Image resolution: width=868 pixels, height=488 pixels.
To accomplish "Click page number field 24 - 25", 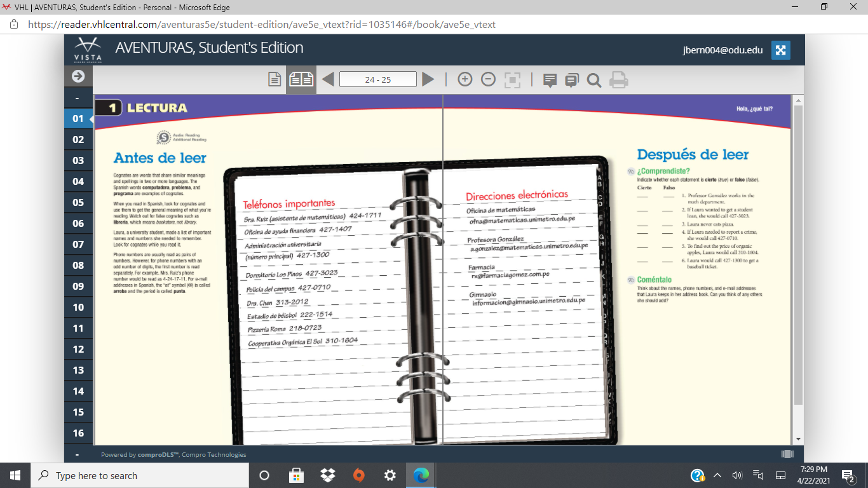I will [x=378, y=79].
